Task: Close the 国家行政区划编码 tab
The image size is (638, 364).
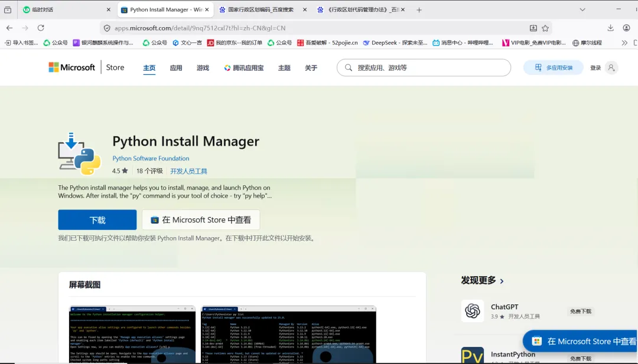Action: coord(305,10)
